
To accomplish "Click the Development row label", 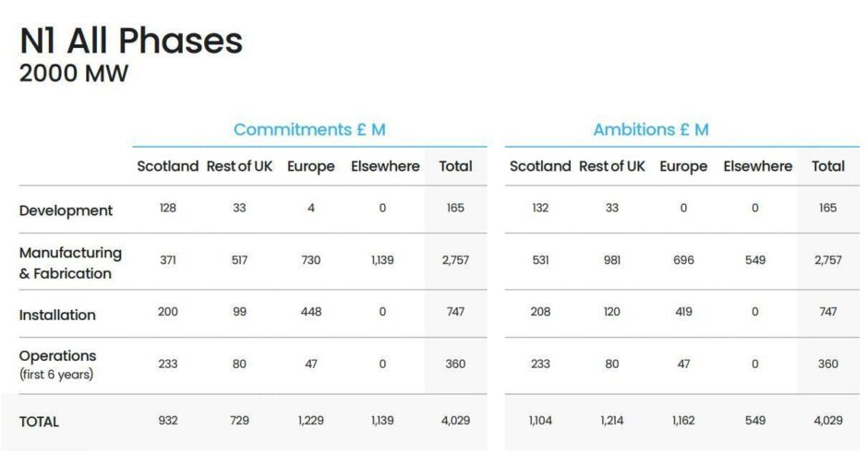I will coord(66,210).
